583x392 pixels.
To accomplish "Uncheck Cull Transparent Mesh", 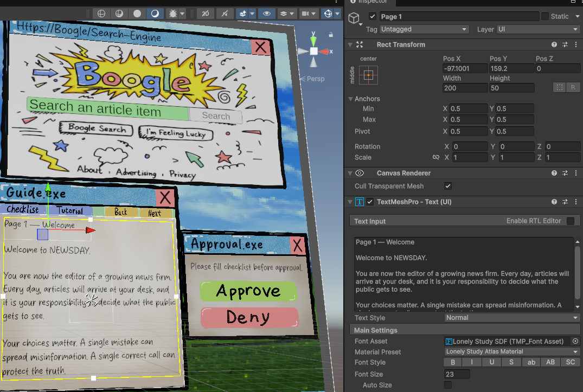I will (x=447, y=186).
